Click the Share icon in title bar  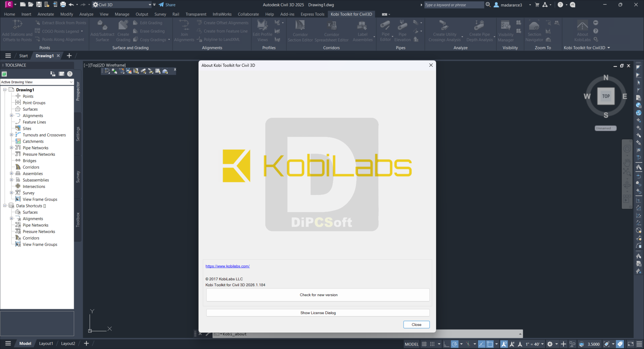161,5
